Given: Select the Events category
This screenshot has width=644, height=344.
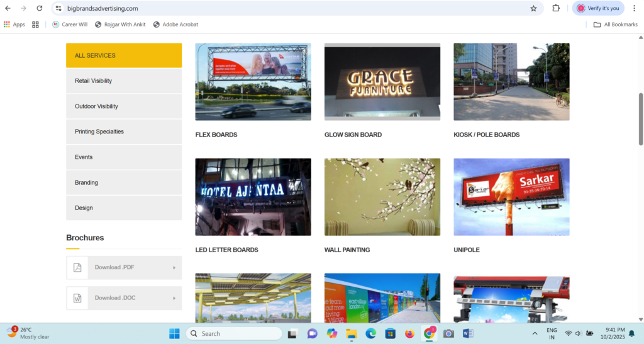Looking at the screenshot, I should (124, 157).
